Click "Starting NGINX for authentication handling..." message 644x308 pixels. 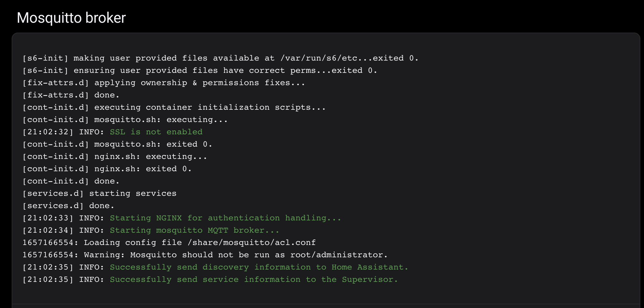coord(226,218)
